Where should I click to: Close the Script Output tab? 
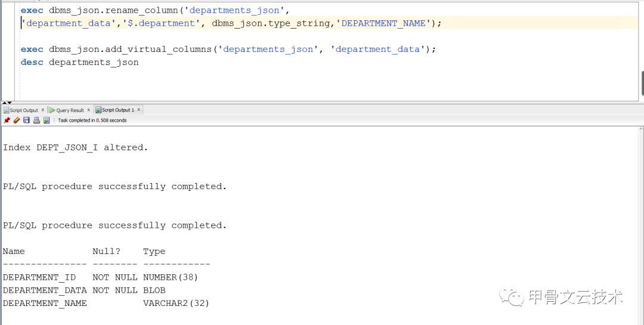[43, 110]
